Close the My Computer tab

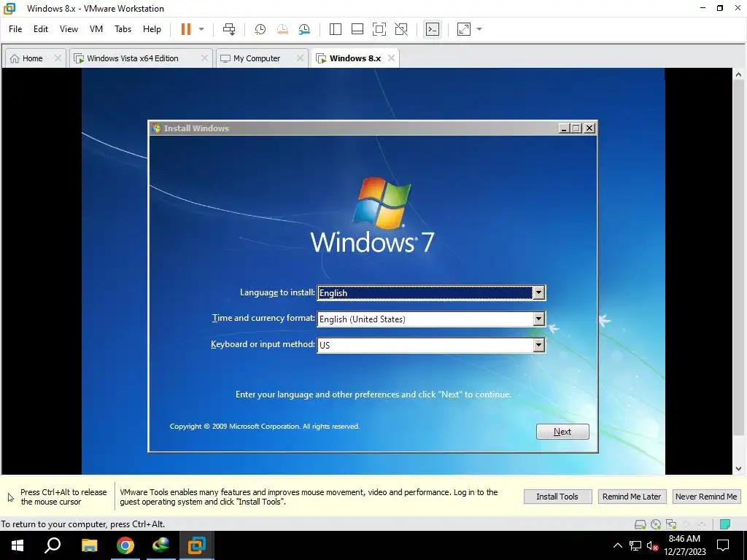[300, 58]
